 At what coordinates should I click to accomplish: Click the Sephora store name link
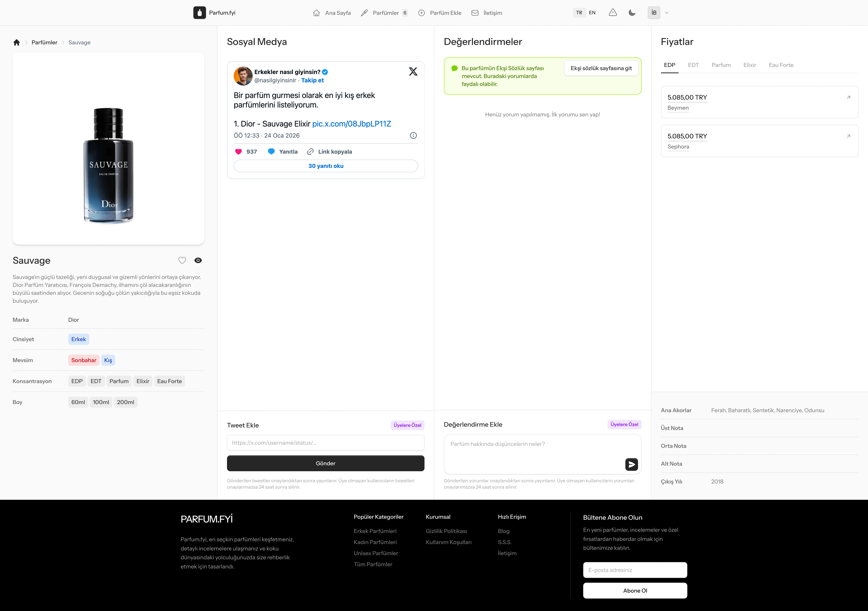pos(678,147)
